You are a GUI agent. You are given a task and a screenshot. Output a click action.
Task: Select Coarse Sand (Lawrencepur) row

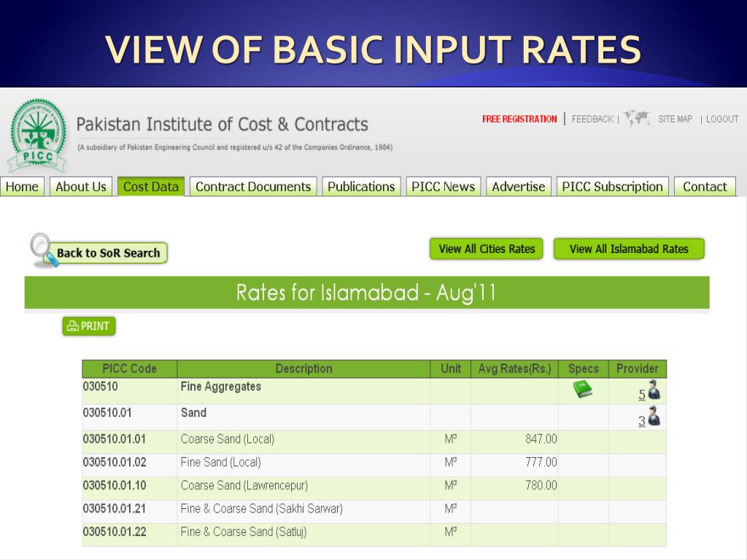coord(374,489)
